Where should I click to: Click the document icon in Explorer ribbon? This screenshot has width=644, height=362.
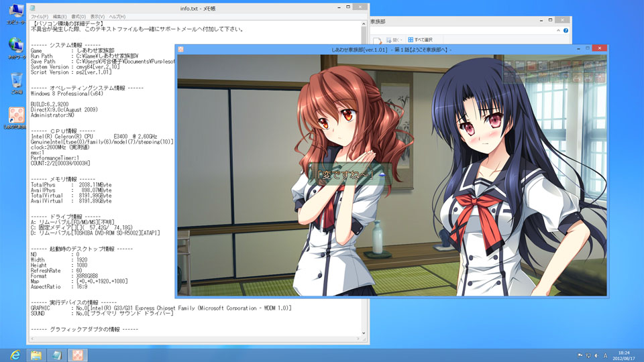377,40
